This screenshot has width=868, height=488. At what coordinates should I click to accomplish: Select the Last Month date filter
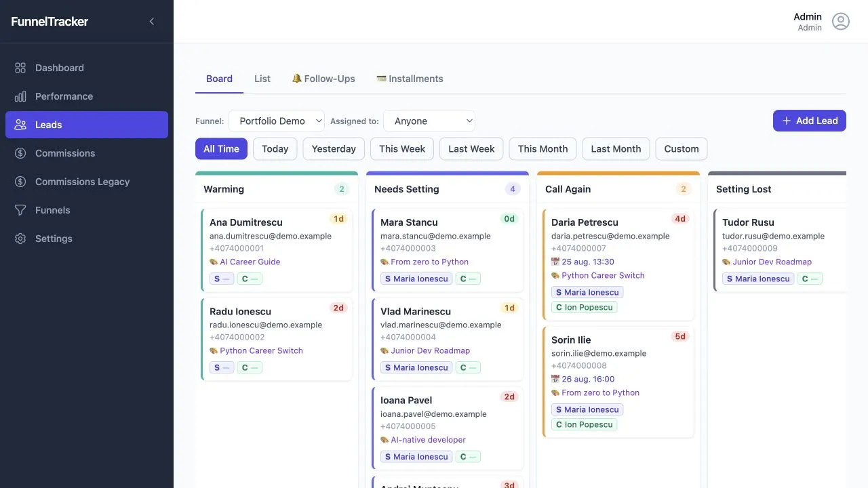(x=616, y=149)
